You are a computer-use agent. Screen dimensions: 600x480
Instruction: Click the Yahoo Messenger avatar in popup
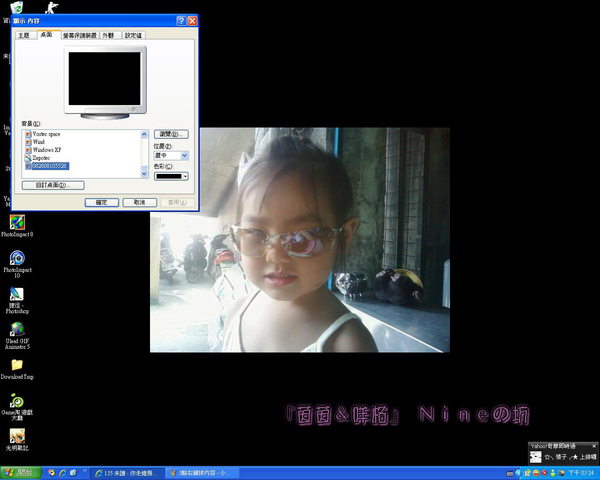point(535,457)
